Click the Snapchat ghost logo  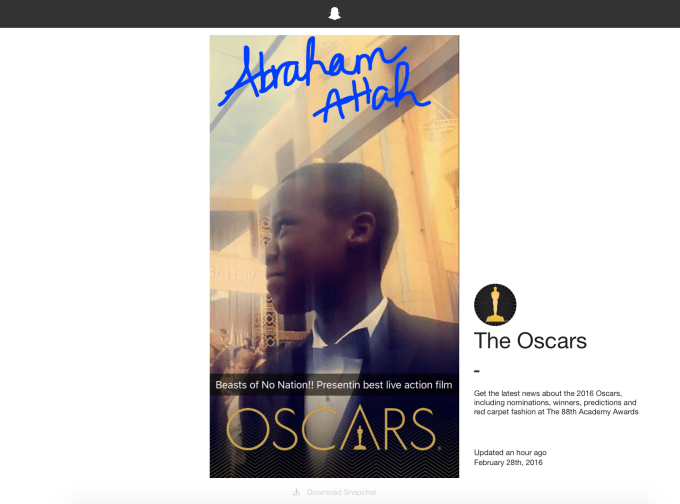pos(334,13)
